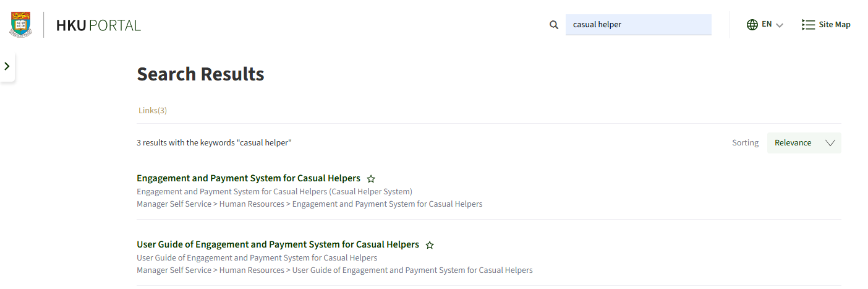
Task: Open the Relevance sorting dropdown
Action: [x=793, y=143]
